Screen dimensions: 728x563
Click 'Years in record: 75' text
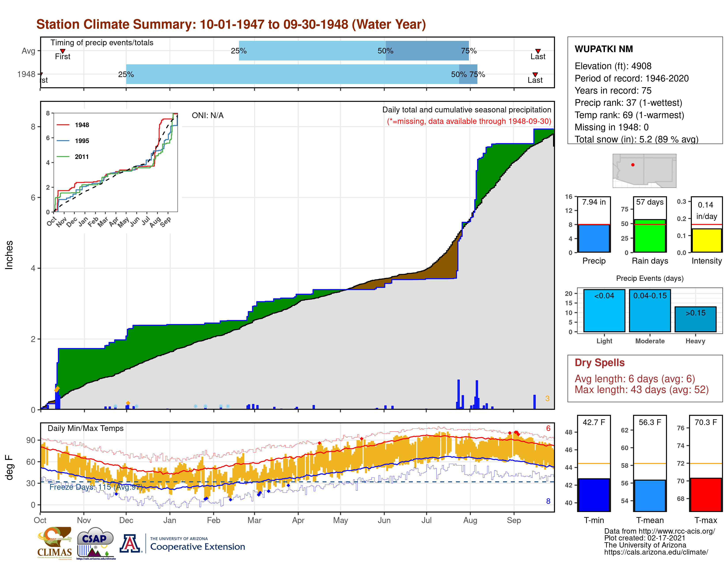(x=613, y=91)
